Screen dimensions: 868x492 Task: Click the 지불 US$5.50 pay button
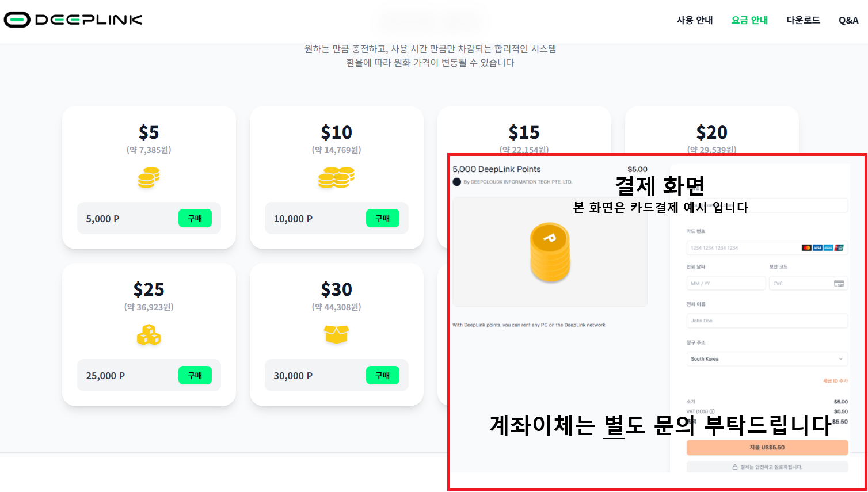[x=767, y=447]
